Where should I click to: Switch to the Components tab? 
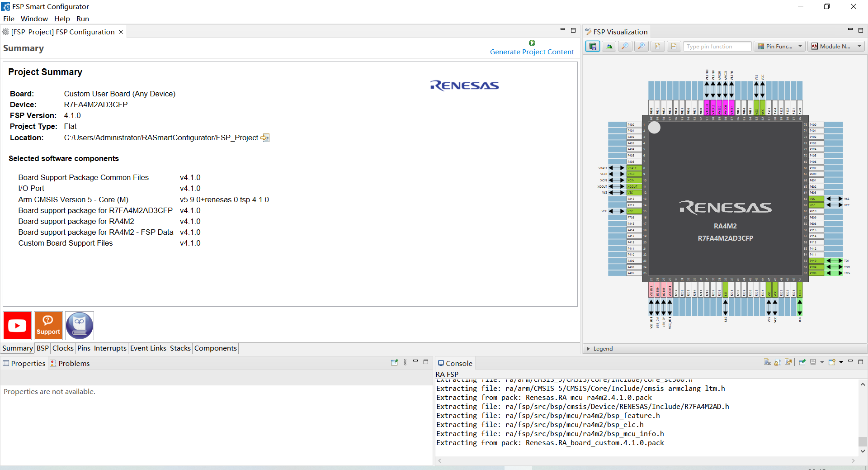click(x=216, y=348)
